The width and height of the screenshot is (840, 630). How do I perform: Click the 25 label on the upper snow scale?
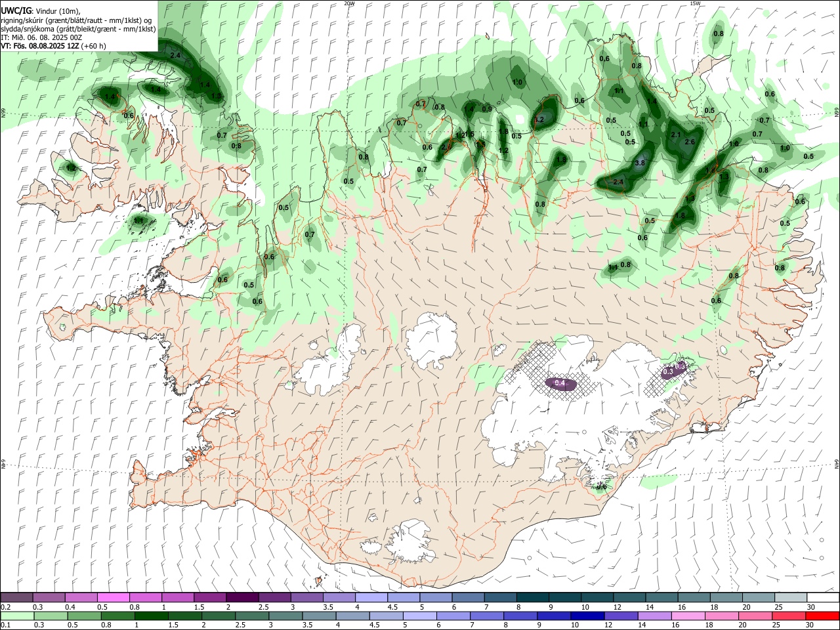click(x=778, y=607)
